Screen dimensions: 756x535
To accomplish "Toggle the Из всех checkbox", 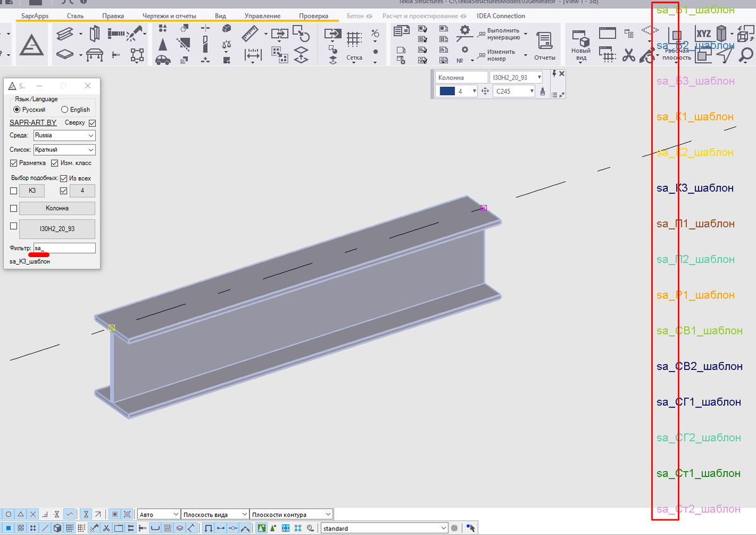I will click(64, 178).
